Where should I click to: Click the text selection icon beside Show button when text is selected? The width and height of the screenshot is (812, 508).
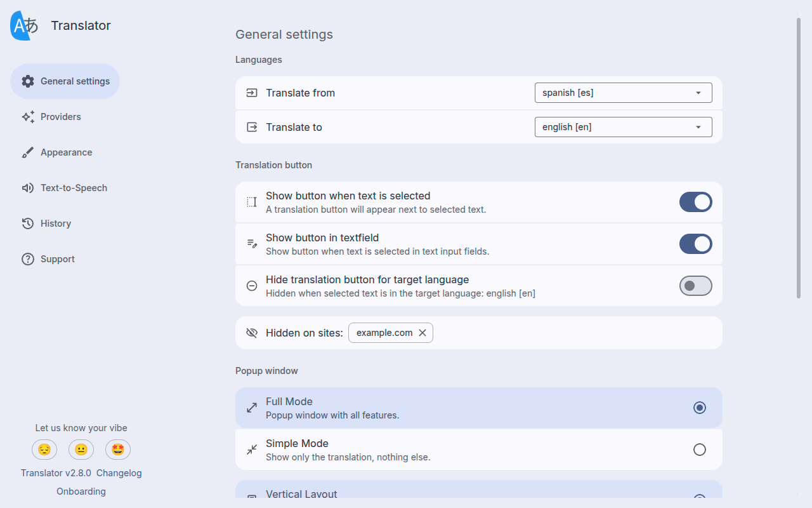pyautogui.click(x=252, y=202)
